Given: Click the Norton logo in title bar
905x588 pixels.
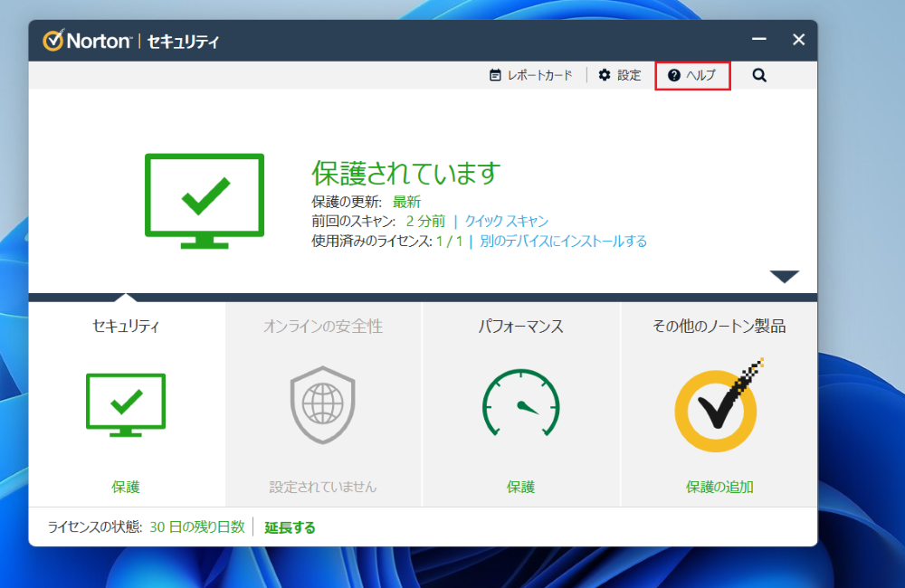Looking at the screenshot, I should click(87, 41).
